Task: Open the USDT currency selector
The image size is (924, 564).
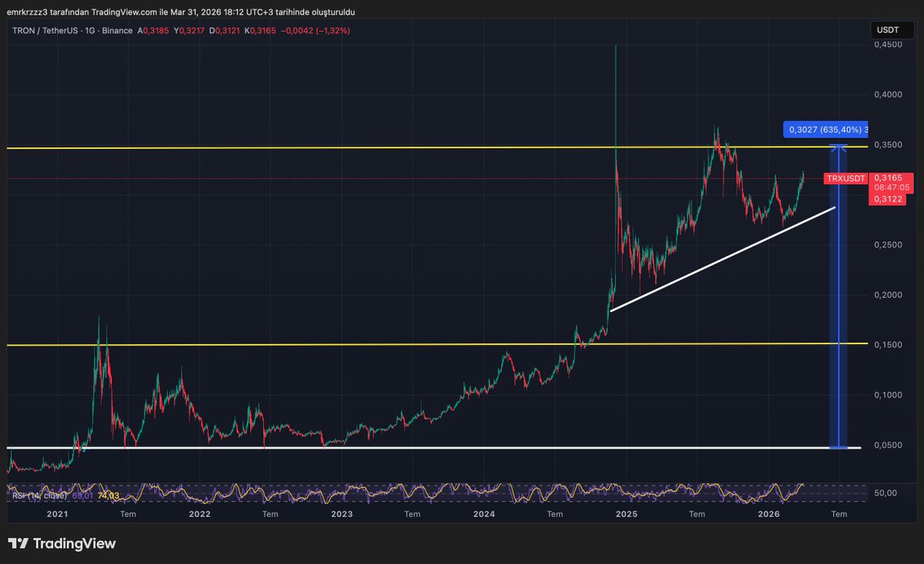Action: (887, 30)
